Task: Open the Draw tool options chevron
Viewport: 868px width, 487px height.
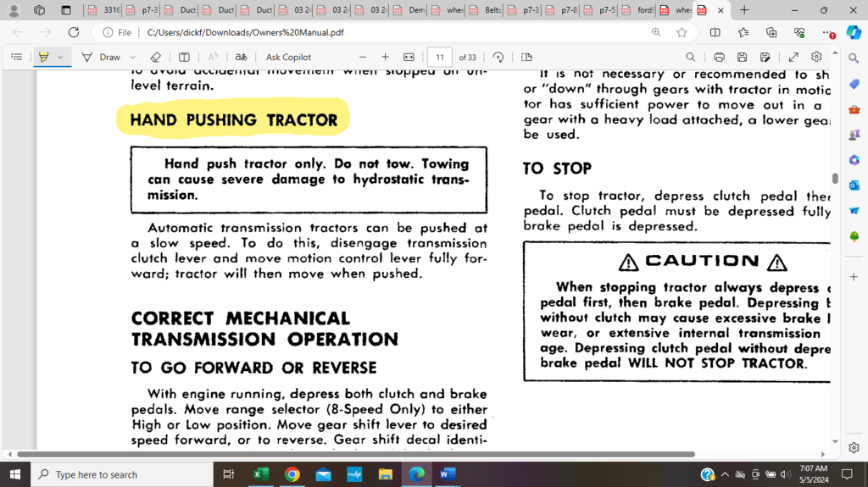Action: tap(133, 57)
